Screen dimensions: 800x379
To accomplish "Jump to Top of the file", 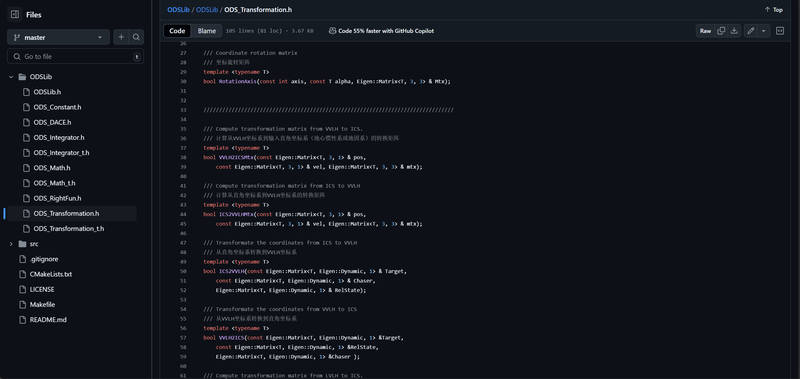I will (x=773, y=10).
